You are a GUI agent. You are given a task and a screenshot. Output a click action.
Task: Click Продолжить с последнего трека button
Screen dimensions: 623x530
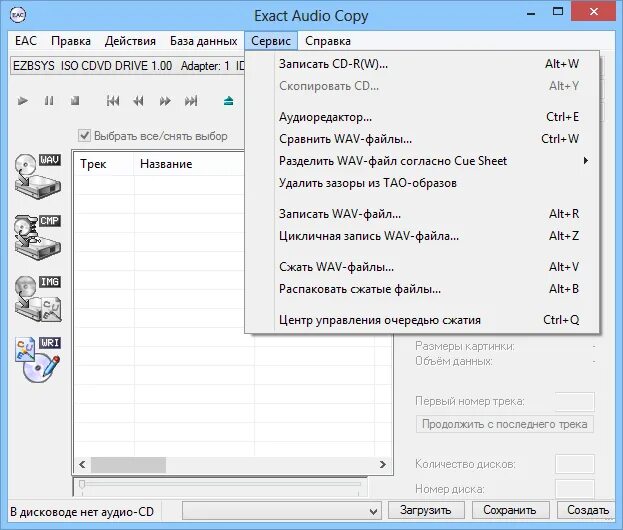point(505,424)
